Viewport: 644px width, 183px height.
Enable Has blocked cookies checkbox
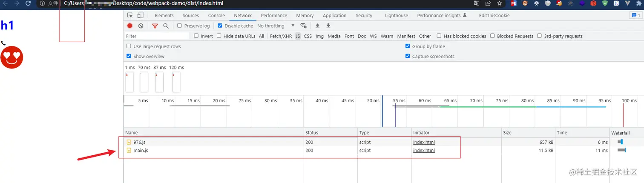pyautogui.click(x=439, y=36)
